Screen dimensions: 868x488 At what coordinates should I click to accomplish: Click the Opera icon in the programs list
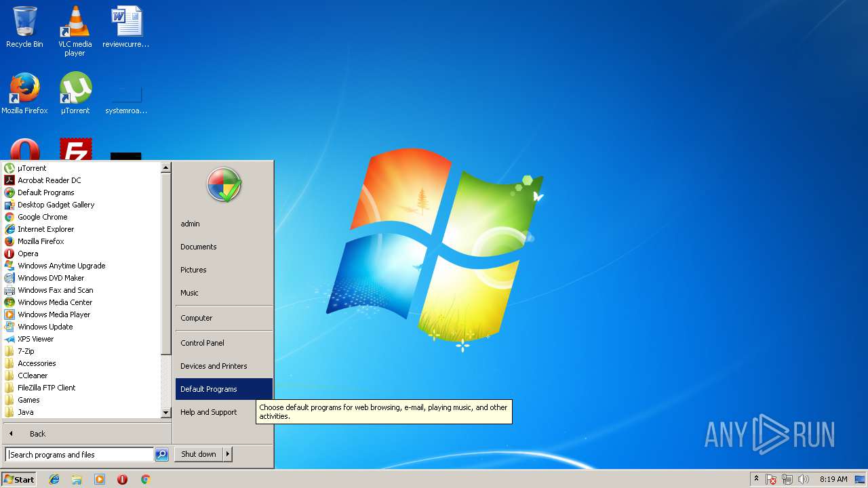(9, 253)
